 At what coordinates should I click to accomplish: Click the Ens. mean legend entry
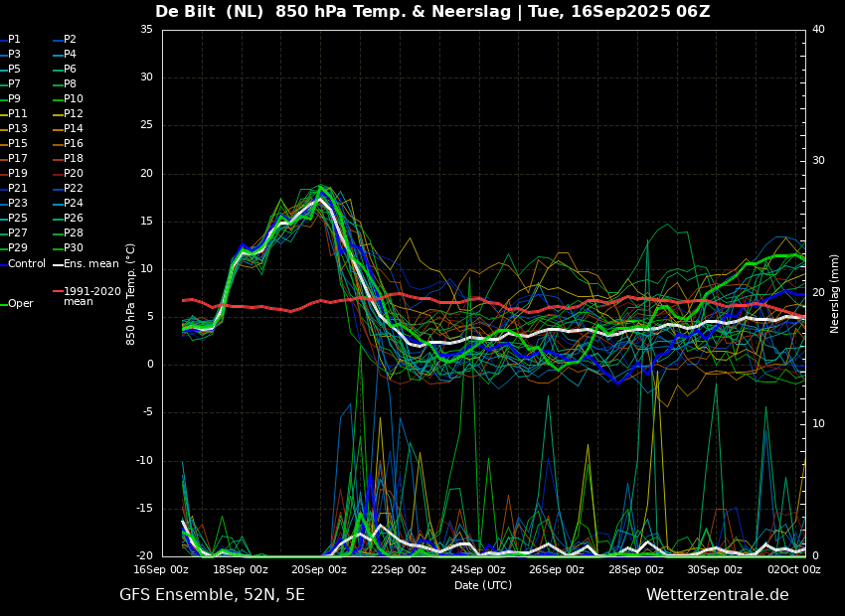coord(85,264)
